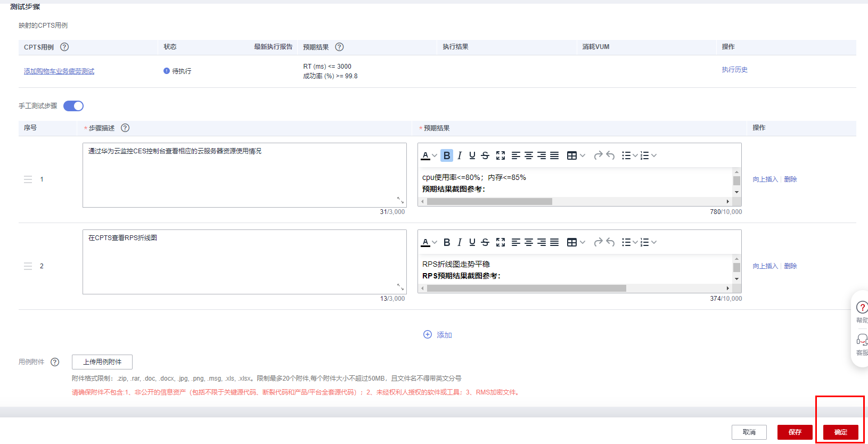Screen dimensions: 868x444
Task: Click the 客服 customer service icon
Action: pyautogui.click(x=862, y=340)
